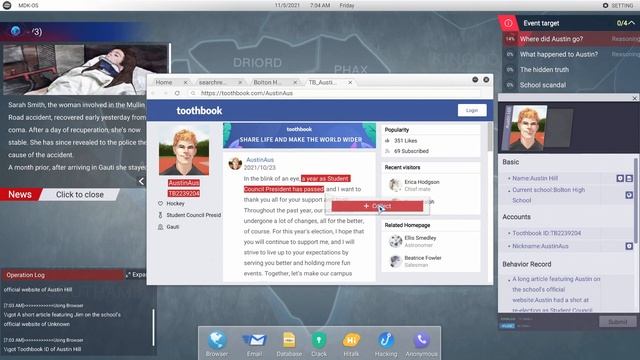Click the globe icon above the news panel
The image size is (640, 360).
[16, 31]
